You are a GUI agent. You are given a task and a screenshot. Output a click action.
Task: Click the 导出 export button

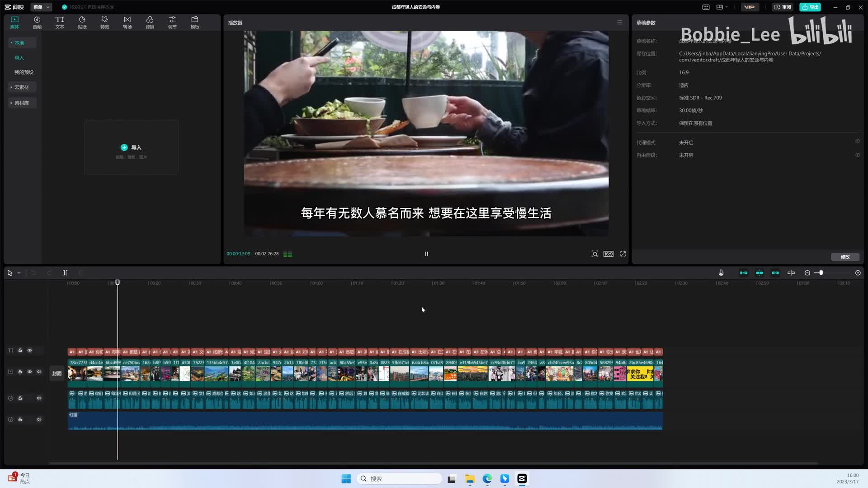[810, 7]
